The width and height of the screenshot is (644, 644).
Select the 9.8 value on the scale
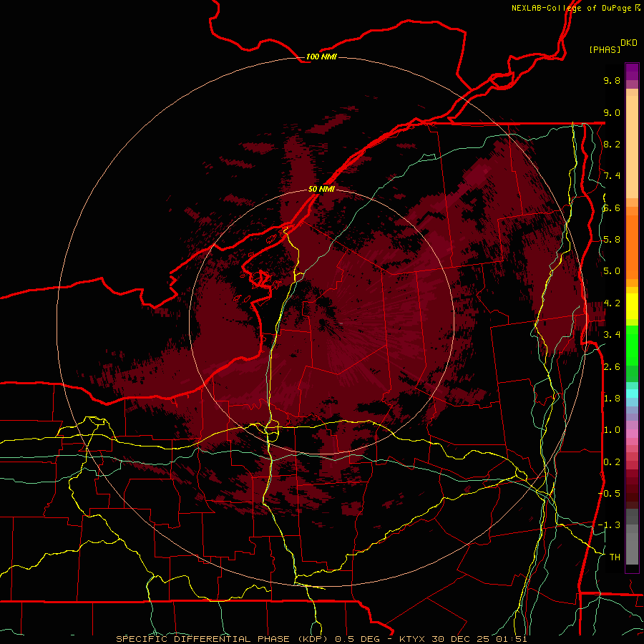(x=612, y=80)
